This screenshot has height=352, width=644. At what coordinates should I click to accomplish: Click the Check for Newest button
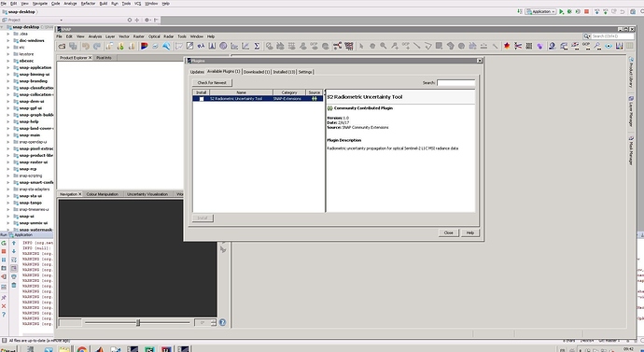[x=212, y=82]
